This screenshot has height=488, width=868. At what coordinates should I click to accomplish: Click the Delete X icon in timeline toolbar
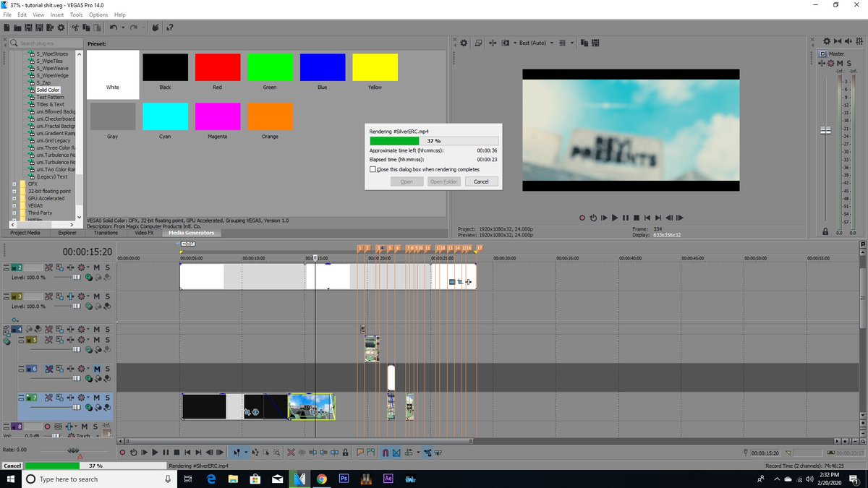(290, 453)
